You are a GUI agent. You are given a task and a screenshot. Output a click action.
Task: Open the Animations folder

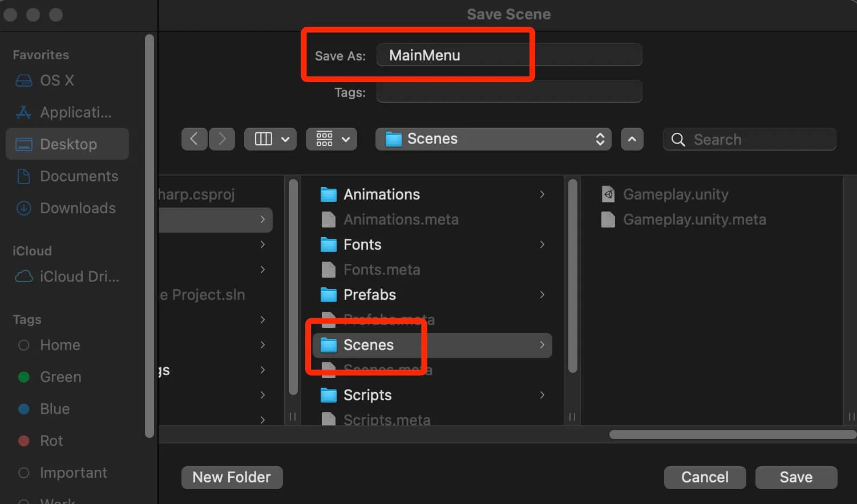pyautogui.click(x=381, y=194)
